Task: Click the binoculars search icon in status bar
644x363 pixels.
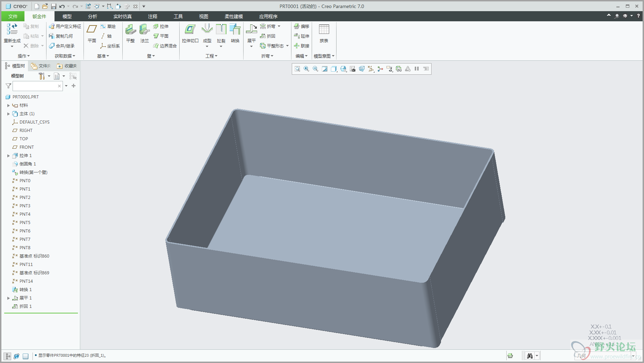Action: (530, 356)
